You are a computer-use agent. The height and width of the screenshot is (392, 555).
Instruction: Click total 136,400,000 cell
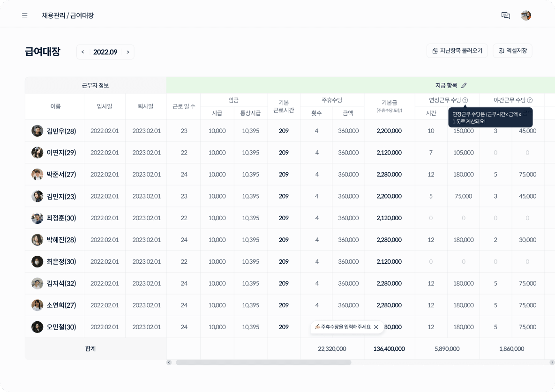(389, 349)
